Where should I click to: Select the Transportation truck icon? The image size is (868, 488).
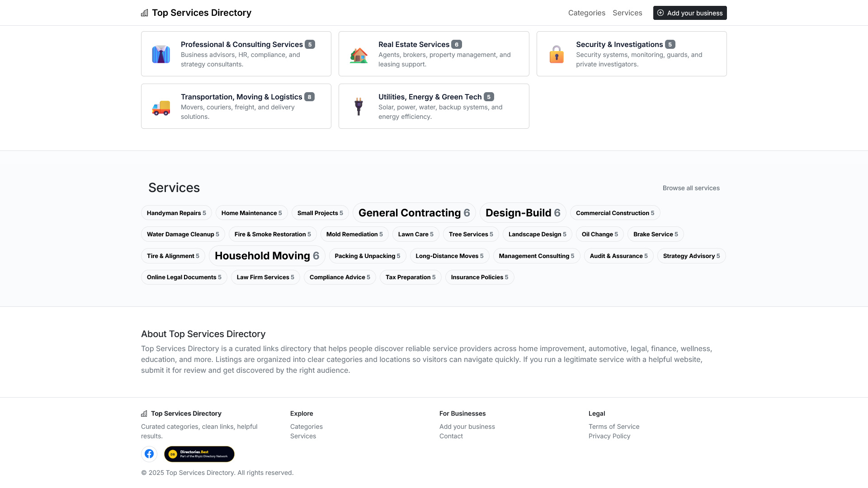pos(161,106)
